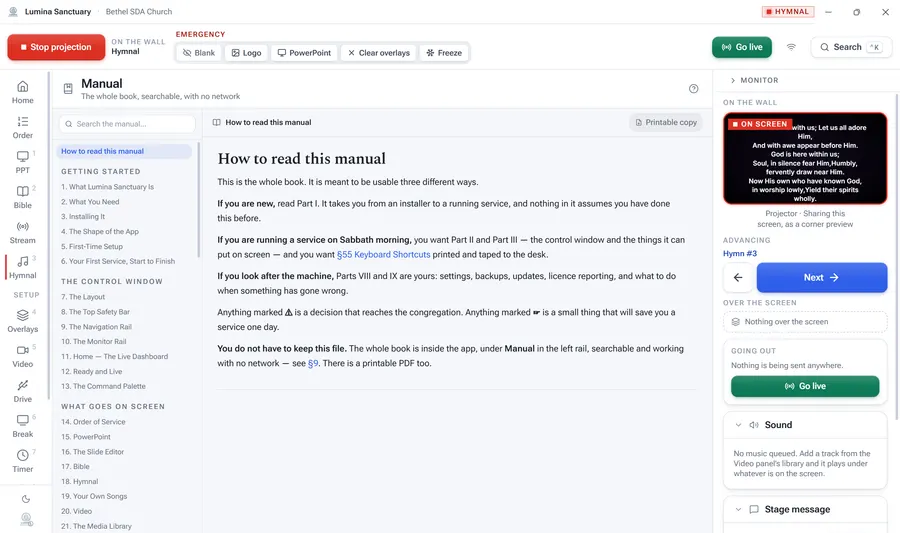
Task: Click the on-screen projector preview thumbnail
Action: [x=805, y=158]
